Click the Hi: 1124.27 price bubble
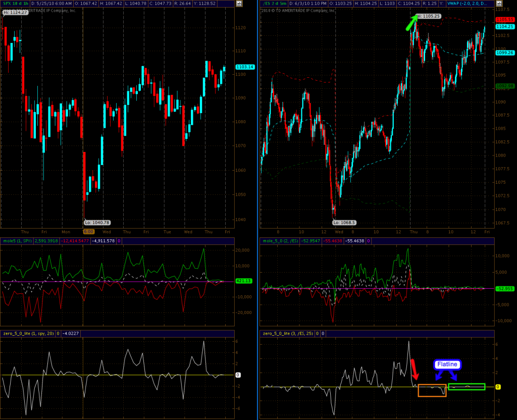This screenshot has height=420, width=517. [16, 12]
